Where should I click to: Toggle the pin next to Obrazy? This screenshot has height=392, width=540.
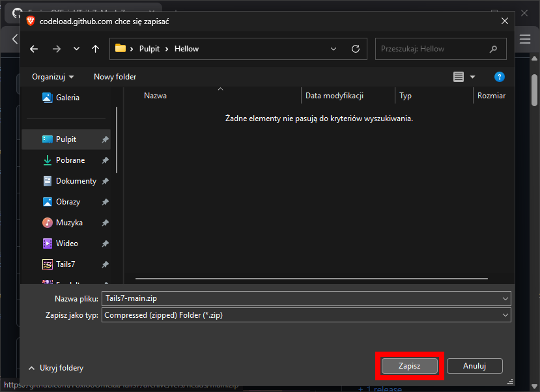pyautogui.click(x=105, y=202)
